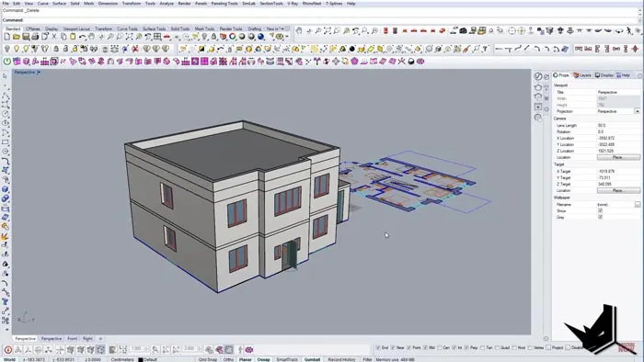Click the walking person icon

pyautogui.click(x=629, y=30)
